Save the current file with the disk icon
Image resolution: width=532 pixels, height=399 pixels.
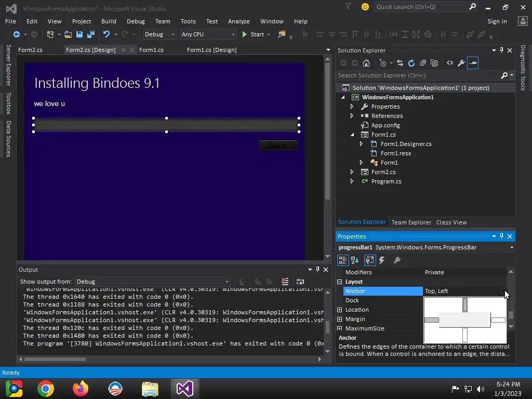point(79,34)
